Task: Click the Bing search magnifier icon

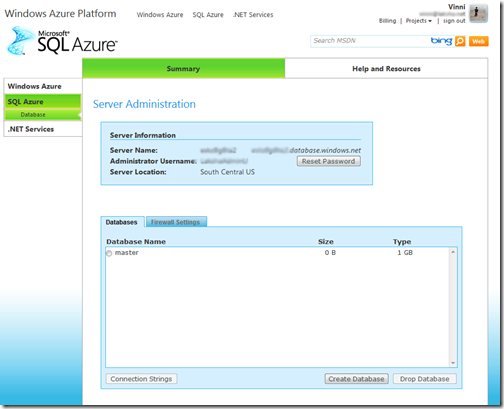Action: pos(460,41)
